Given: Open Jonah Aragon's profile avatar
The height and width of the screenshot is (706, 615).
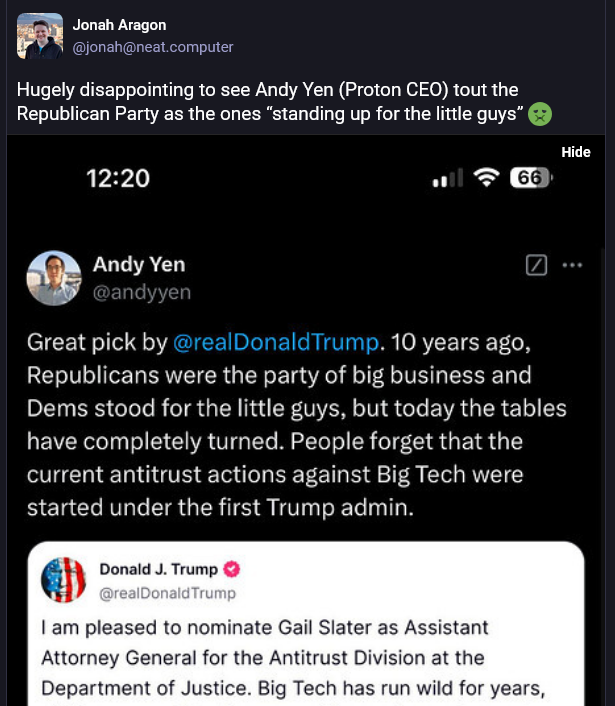Looking at the screenshot, I should tap(40, 36).
